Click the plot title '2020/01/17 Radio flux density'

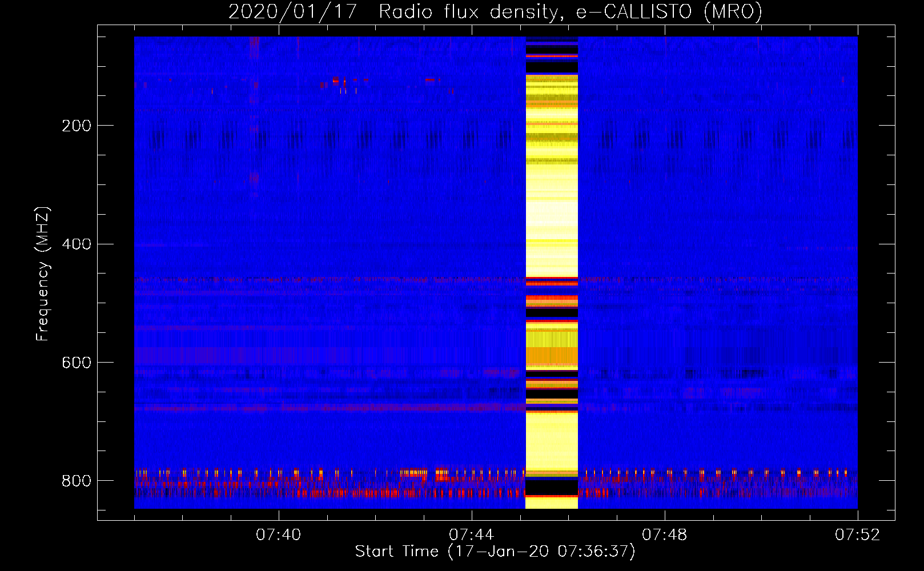coord(495,11)
